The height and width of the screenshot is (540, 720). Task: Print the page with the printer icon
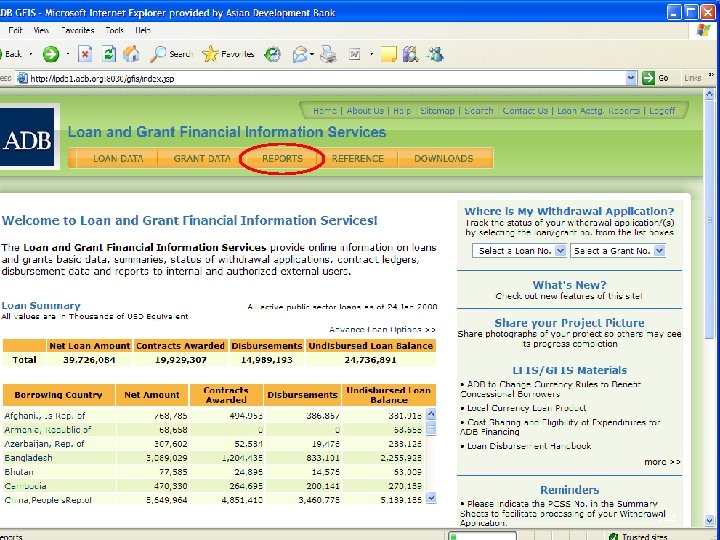(328, 55)
